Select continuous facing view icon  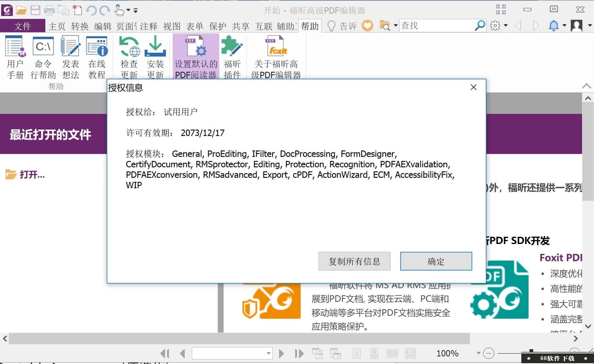click(x=411, y=354)
